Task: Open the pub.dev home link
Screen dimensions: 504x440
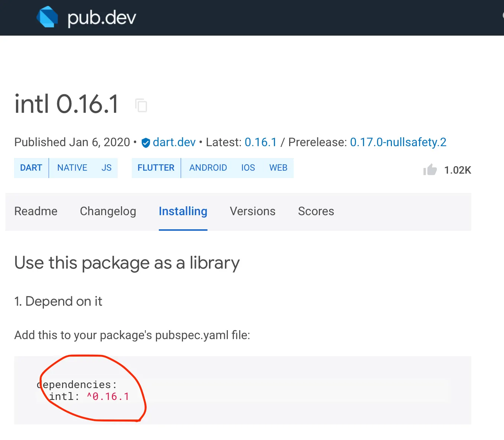Action: click(x=86, y=17)
